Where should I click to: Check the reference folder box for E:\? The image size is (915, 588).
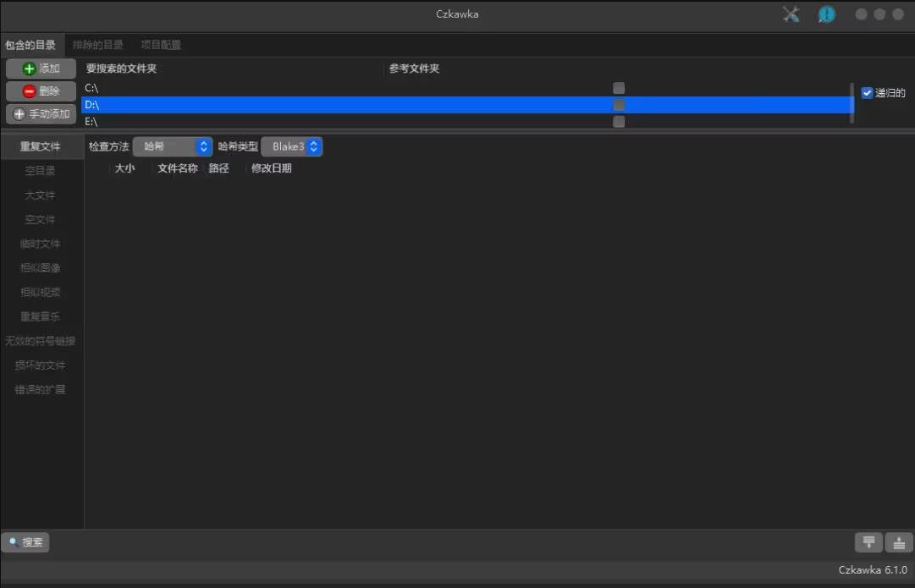tap(619, 122)
